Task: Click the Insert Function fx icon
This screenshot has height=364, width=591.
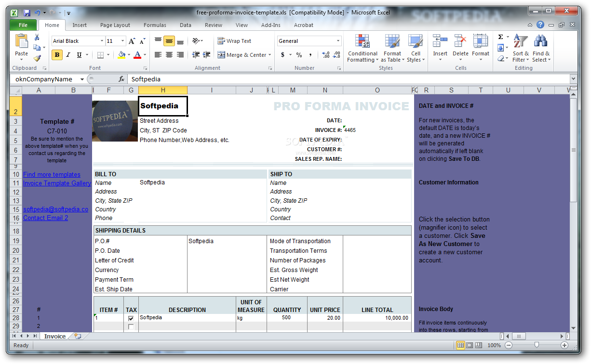Action: coord(121,79)
